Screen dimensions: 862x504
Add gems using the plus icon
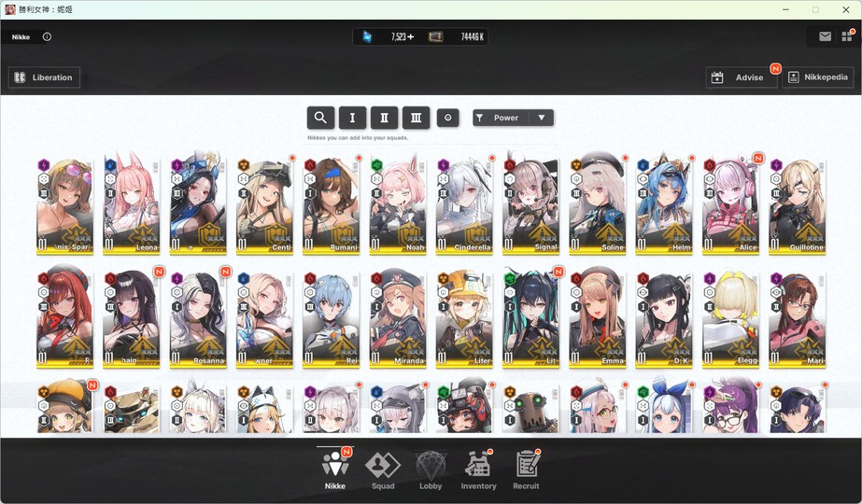(411, 36)
